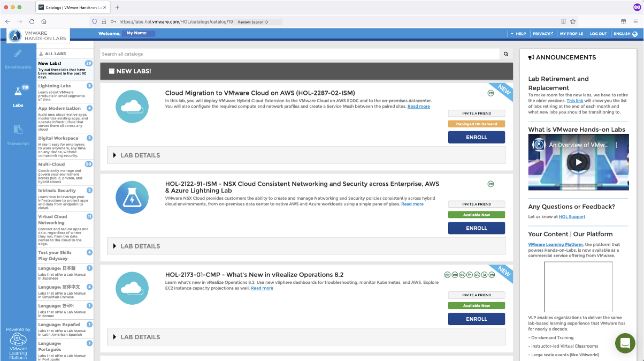The height and width of the screenshot is (361, 644).
Task: Bookmark this page with the star icon
Action: pos(573,21)
